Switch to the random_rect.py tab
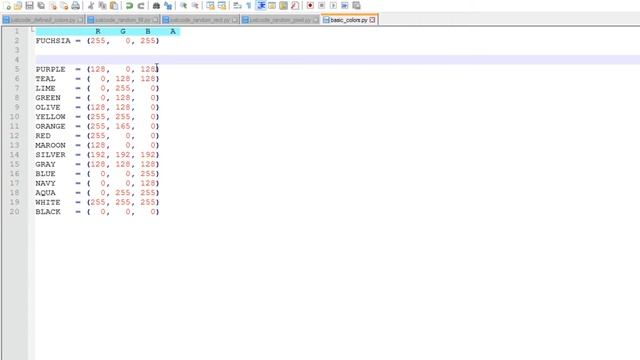This screenshot has height=360, width=640. click(x=200, y=20)
